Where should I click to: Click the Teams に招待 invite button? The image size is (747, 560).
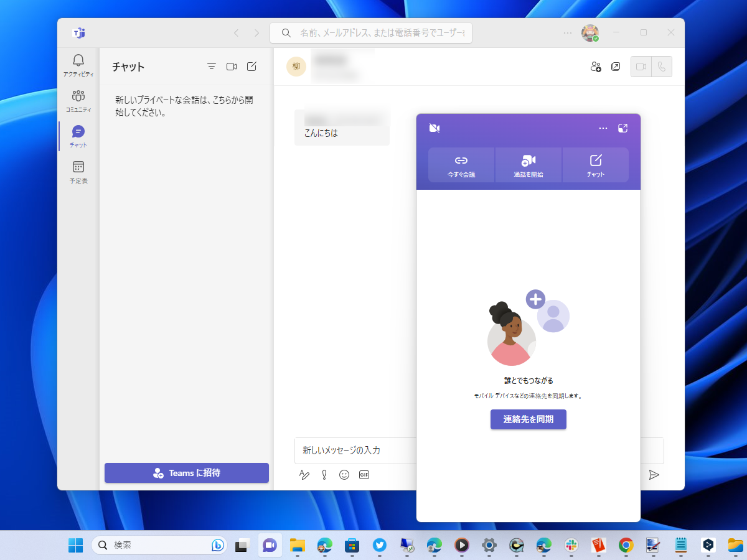pyautogui.click(x=186, y=473)
